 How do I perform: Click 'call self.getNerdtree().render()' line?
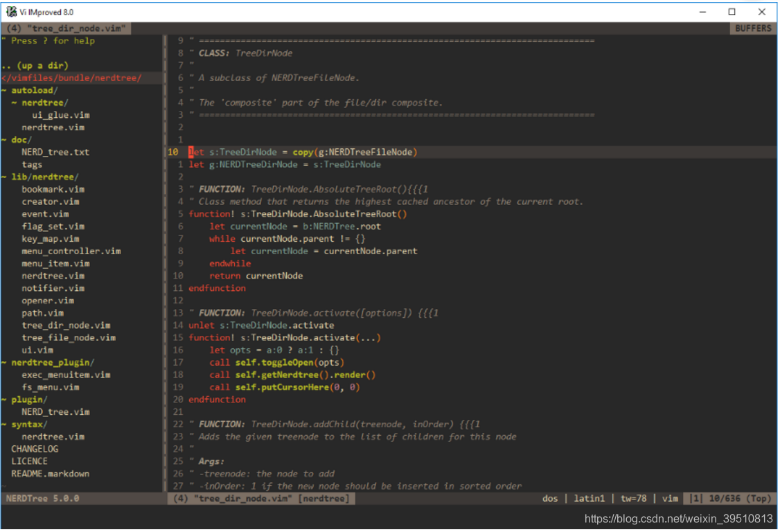coord(292,375)
